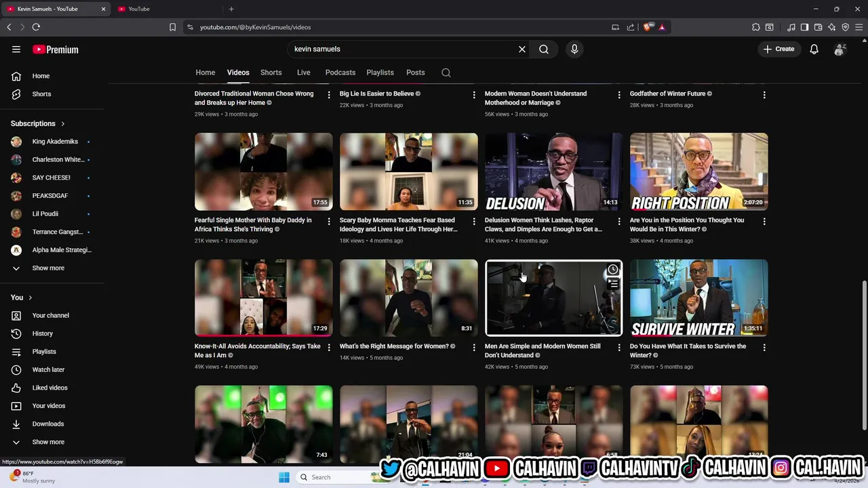Switch to the Live tab
Screen dimensions: 868x488
tap(304, 73)
